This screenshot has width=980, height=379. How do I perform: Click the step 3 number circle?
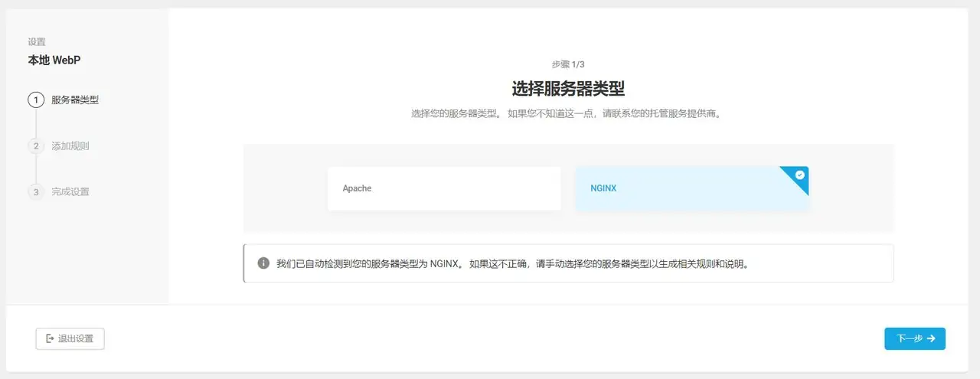pos(36,191)
